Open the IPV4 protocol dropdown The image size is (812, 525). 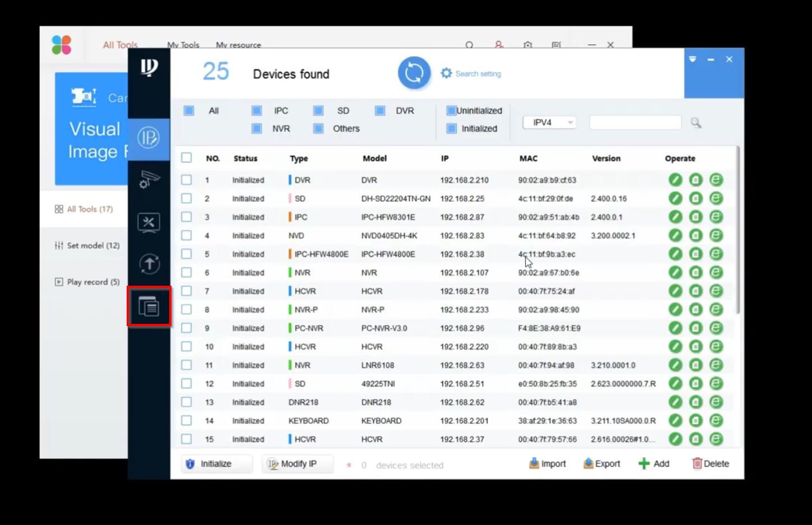coord(549,122)
